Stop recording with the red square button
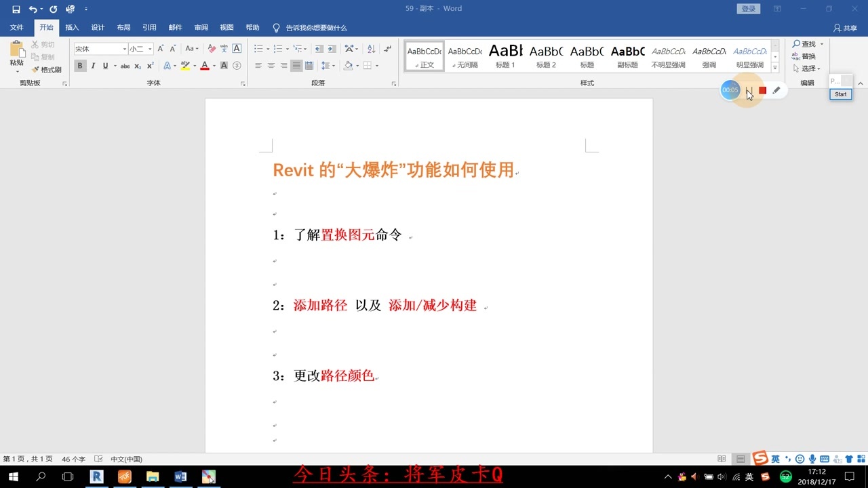 (762, 90)
